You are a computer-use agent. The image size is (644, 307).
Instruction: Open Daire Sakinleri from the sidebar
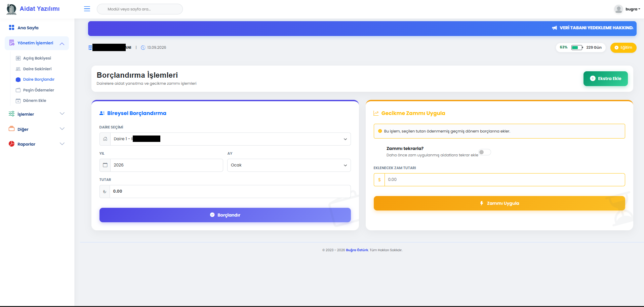(x=37, y=69)
